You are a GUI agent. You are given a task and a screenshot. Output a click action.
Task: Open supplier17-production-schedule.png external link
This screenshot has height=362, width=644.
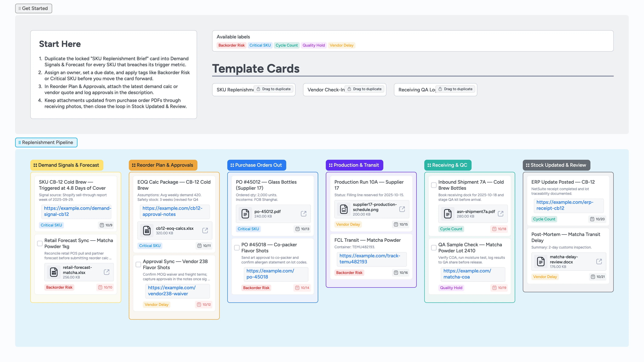[x=402, y=209]
